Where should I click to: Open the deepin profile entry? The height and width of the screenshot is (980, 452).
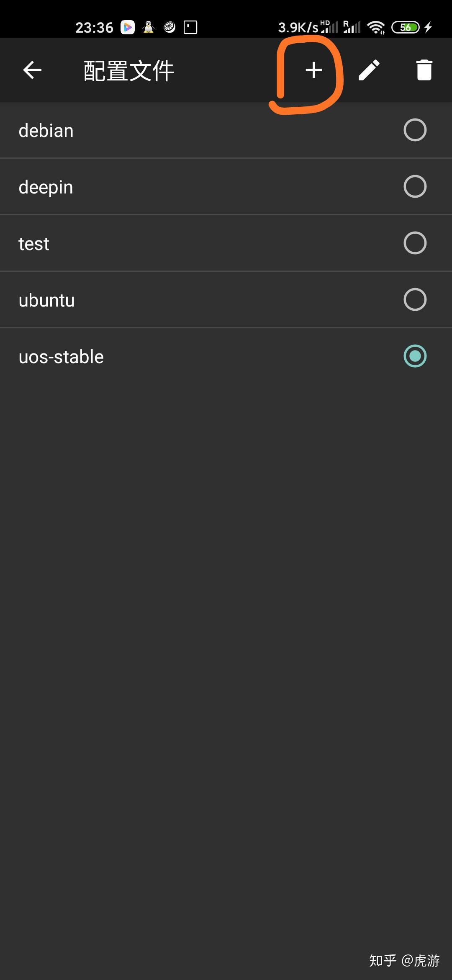point(45,187)
